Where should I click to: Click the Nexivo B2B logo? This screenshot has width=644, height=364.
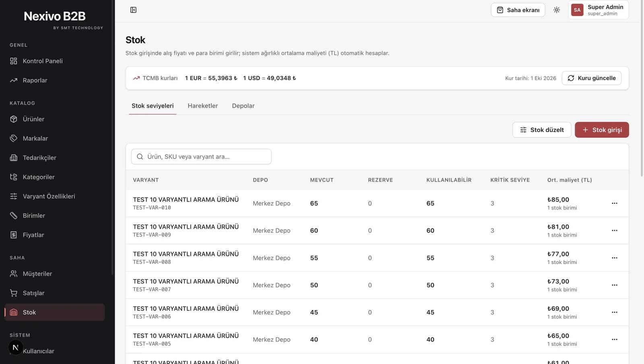55,16
